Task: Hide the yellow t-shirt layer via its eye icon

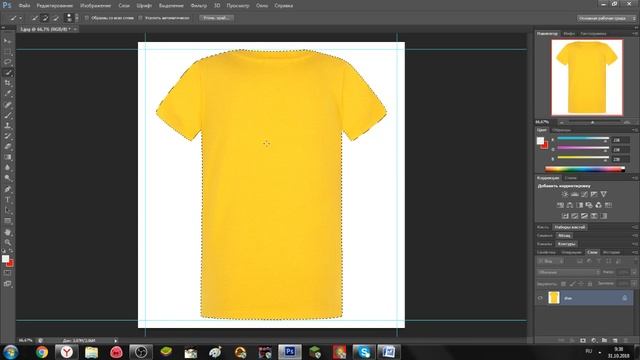Action: pos(540,298)
